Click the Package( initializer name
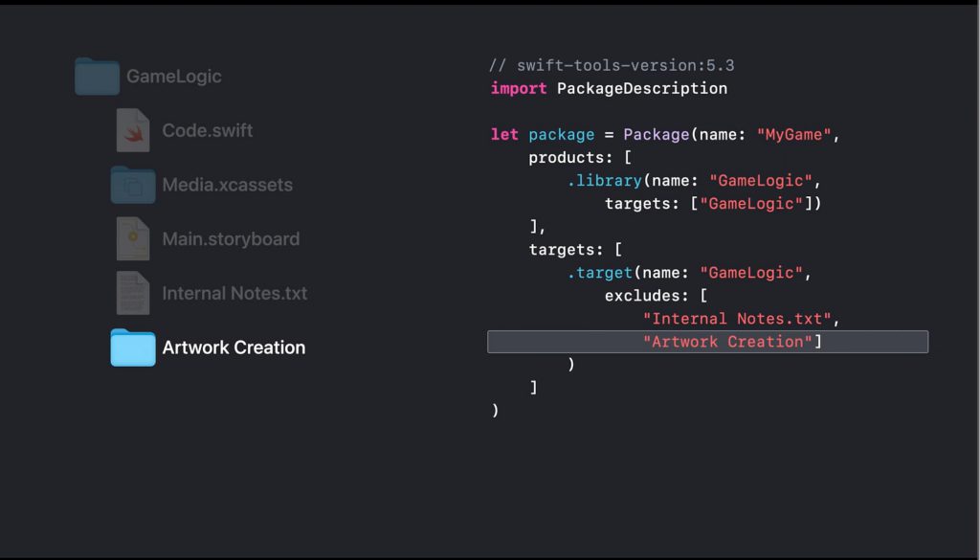Image resolution: width=980 pixels, height=560 pixels. [657, 134]
